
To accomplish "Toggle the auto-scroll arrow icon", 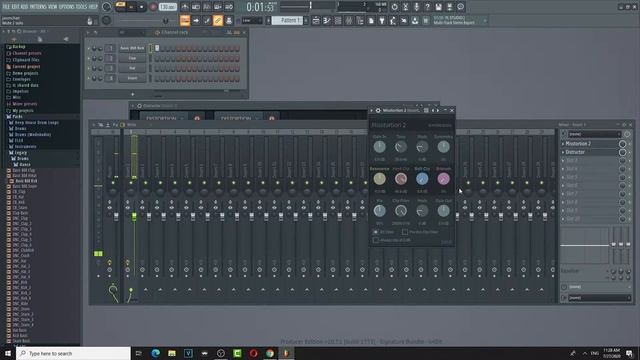I will tap(196, 20).
